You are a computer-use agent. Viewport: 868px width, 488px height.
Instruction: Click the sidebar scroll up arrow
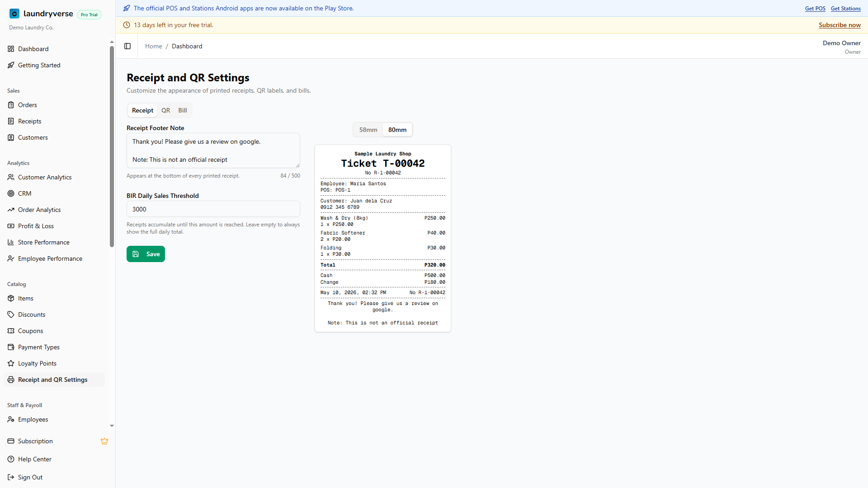pyautogui.click(x=112, y=42)
